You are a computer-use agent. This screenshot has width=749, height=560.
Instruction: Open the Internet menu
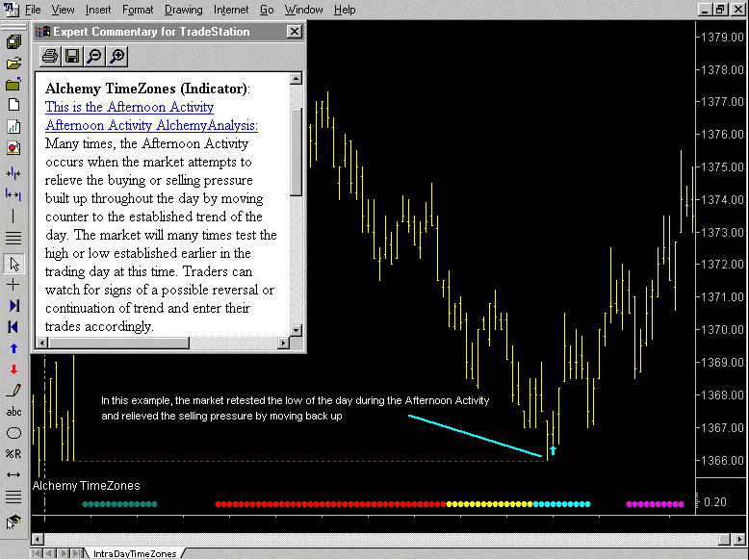231,10
